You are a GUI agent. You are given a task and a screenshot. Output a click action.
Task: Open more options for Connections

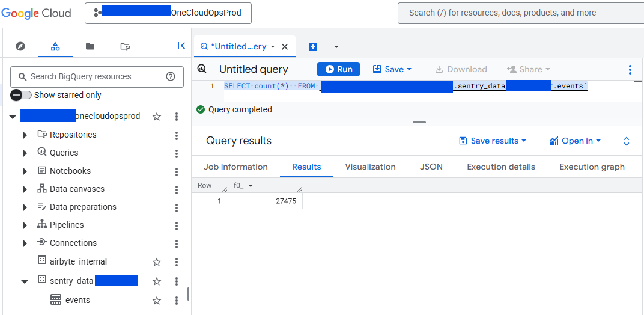pyautogui.click(x=177, y=244)
